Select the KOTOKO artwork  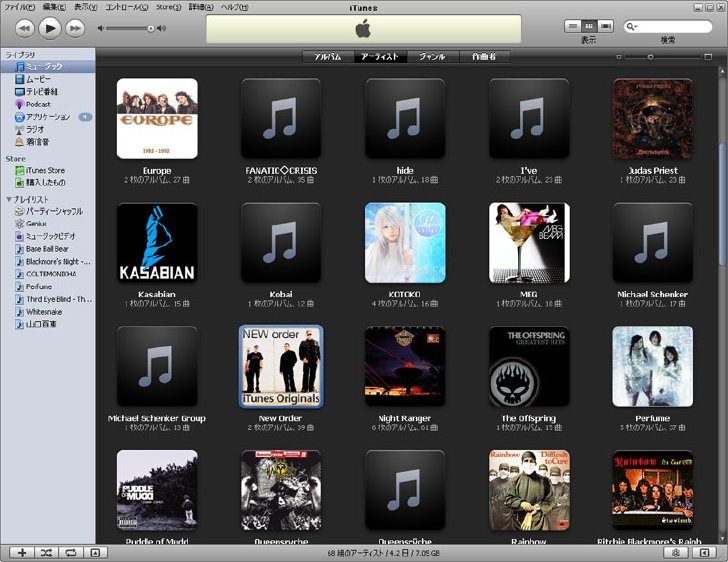tap(405, 242)
